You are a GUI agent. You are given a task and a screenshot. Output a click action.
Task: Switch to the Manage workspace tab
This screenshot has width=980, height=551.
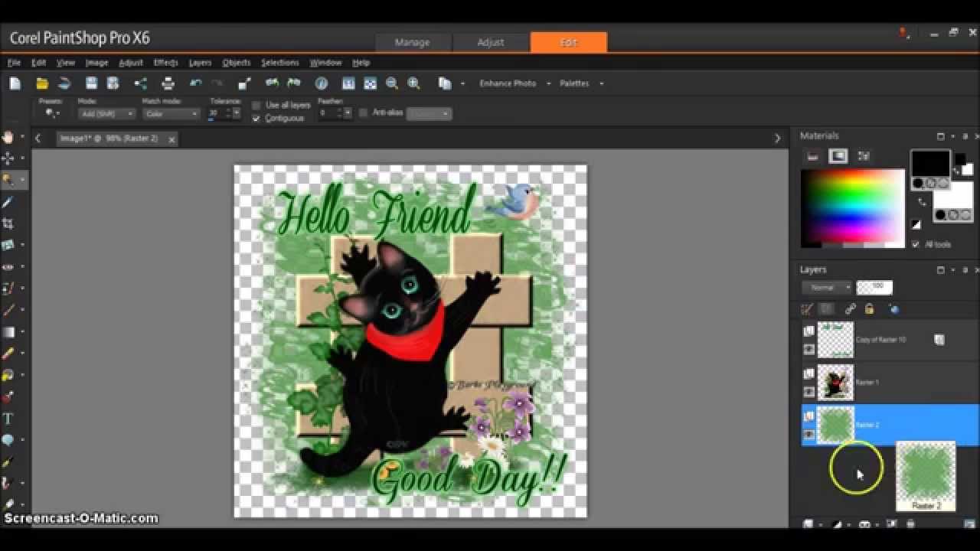coord(413,42)
